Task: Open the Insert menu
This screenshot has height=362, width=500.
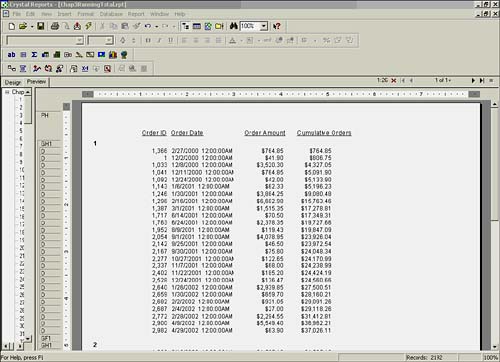Action: coord(64,14)
